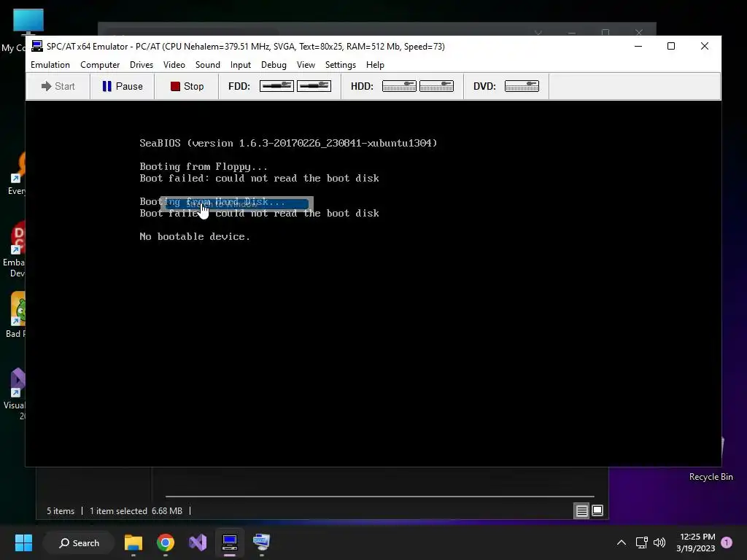Click the emulator title bar app icon
The image size is (747, 560).
pos(36,46)
